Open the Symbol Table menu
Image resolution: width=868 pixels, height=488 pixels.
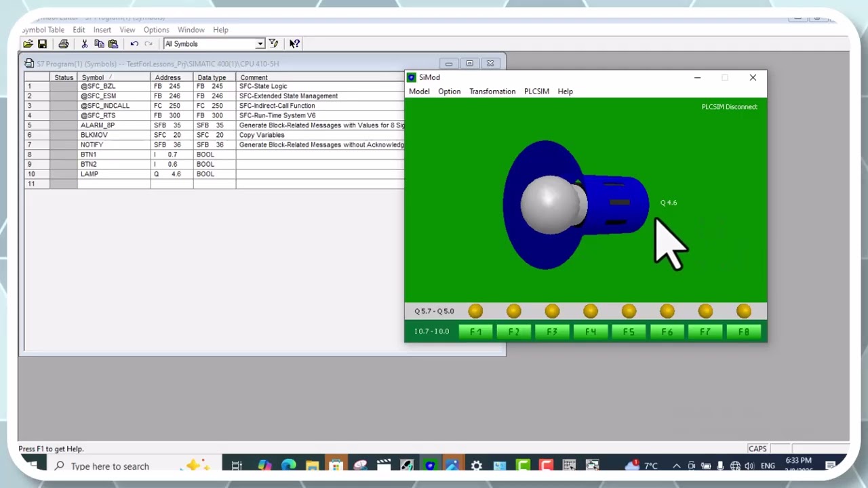tap(43, 30)
